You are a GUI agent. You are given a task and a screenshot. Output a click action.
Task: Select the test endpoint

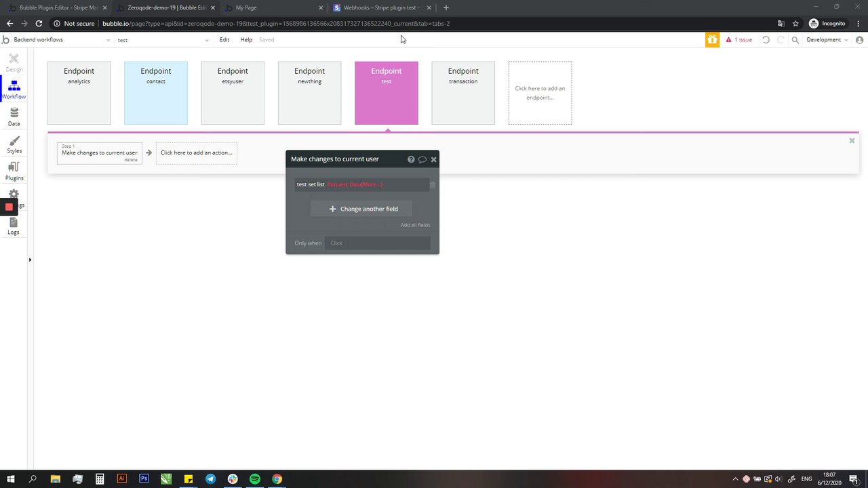pos(387,93)
